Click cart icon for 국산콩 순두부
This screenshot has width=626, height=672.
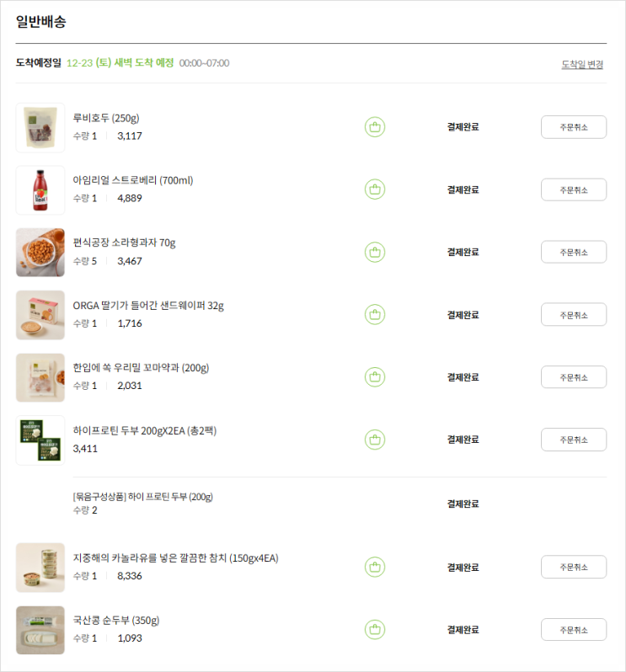click(x=375, y=630)
